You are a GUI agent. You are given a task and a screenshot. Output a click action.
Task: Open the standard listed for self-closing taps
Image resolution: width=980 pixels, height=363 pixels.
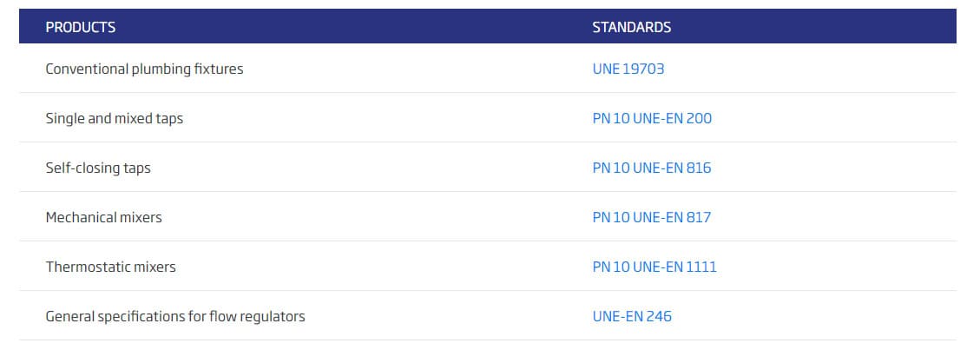pos(651,168)
